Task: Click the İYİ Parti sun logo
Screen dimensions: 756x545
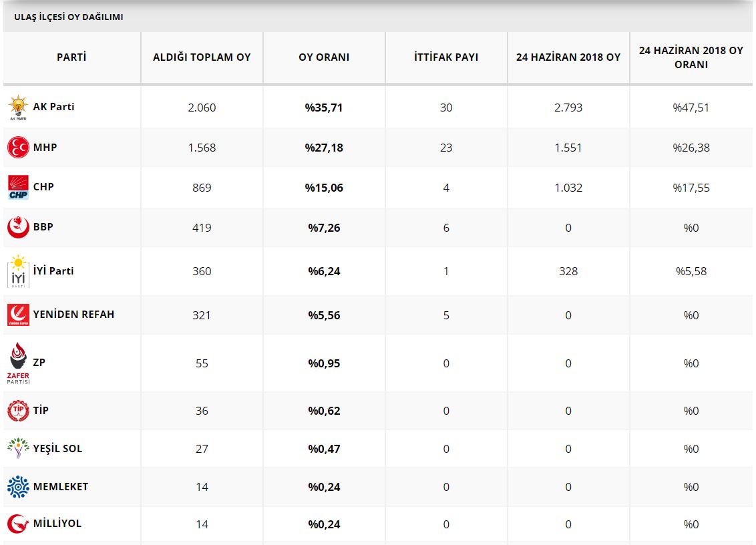Action: pyautogui.click(x=18, y=271)
